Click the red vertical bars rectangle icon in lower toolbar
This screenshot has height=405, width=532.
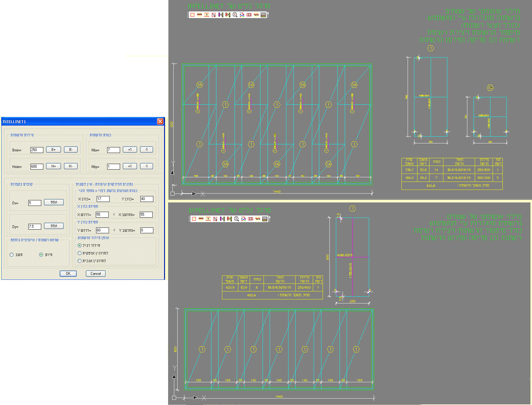click(x=251, y=219)
